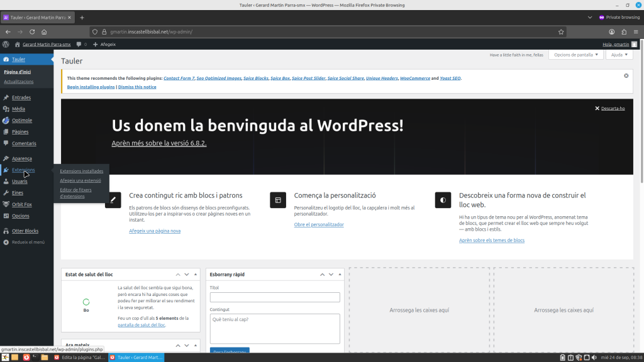Move Estat de salut del lloc panel down

(x=187, y=275)
